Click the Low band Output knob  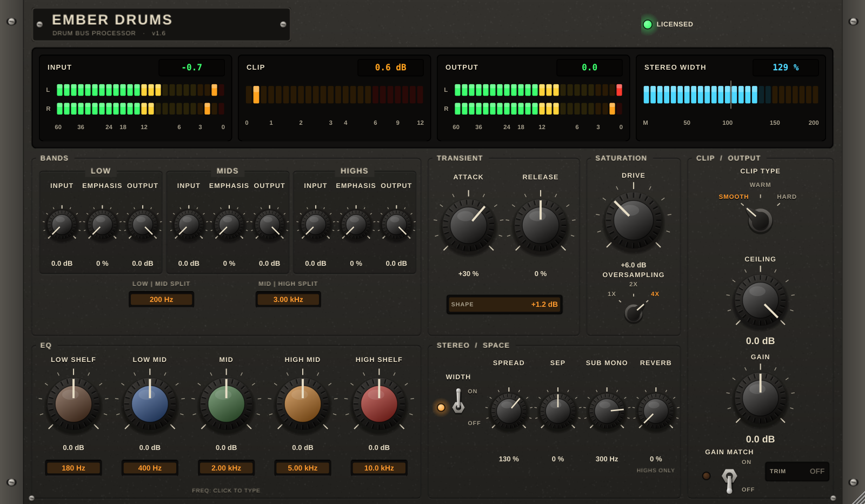coord(143,225)
